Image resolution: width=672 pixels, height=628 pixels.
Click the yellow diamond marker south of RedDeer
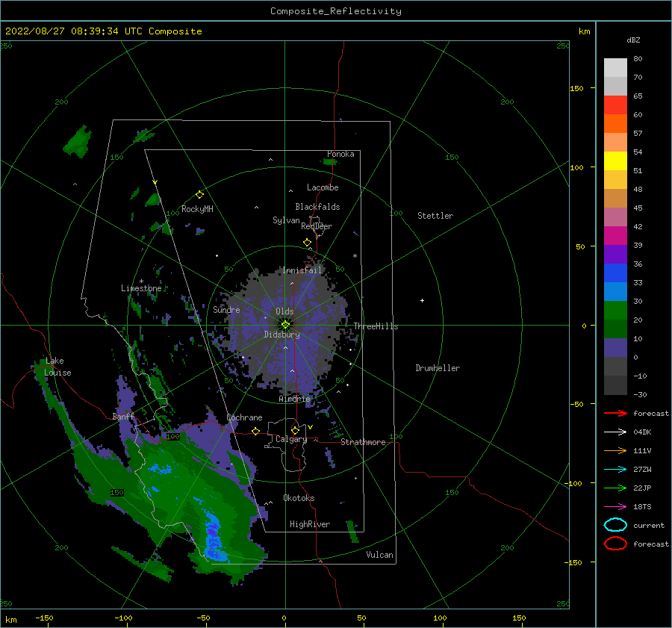308,243
